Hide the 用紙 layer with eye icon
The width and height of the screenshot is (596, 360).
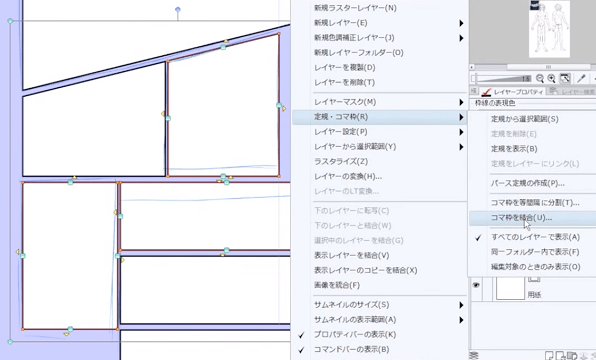[x=476, y=285]
